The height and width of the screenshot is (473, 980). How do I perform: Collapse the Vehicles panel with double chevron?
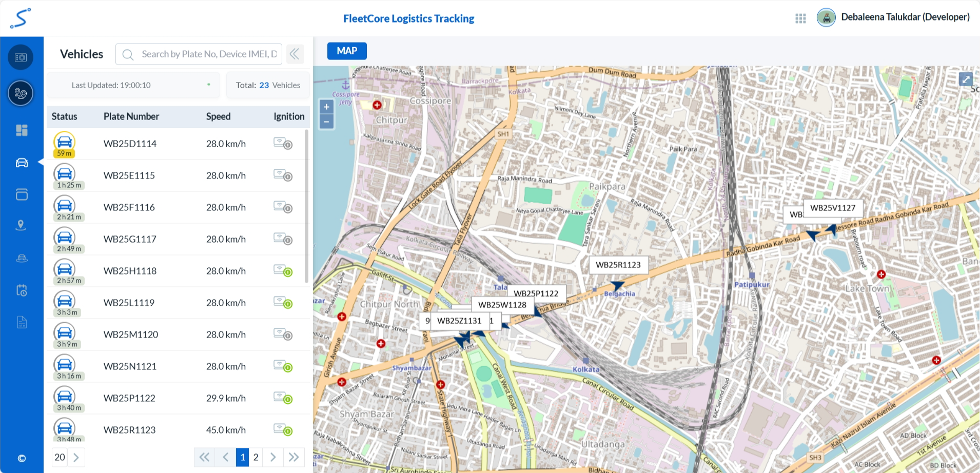(x=295, y=53)
